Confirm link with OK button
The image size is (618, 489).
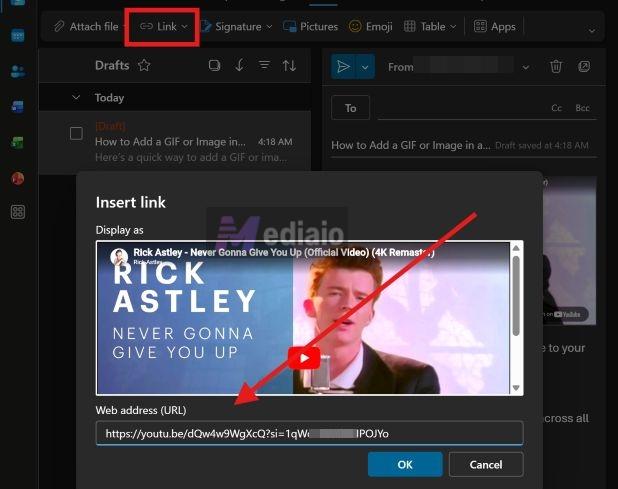pos(405,465)
